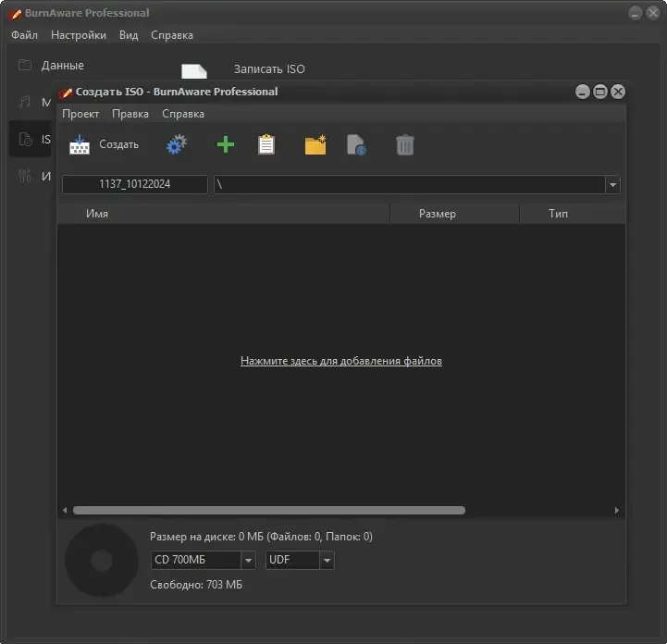Select Данные category label in main window
The image size is (667, 644).
tap(63, 65)
